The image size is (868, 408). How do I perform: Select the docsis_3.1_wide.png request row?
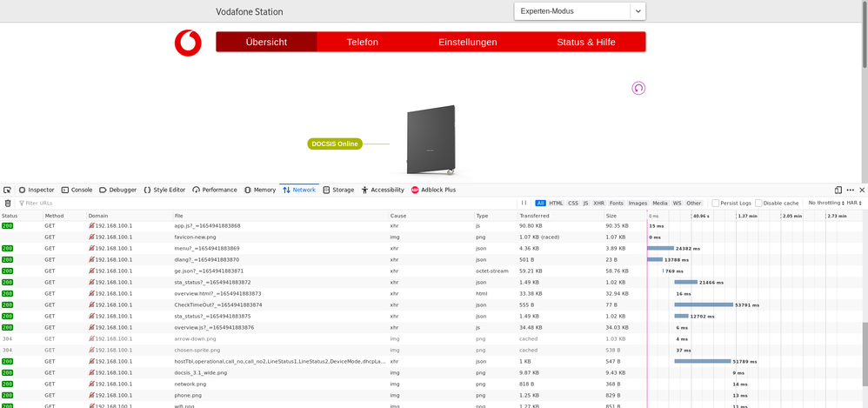click(431, 373)
